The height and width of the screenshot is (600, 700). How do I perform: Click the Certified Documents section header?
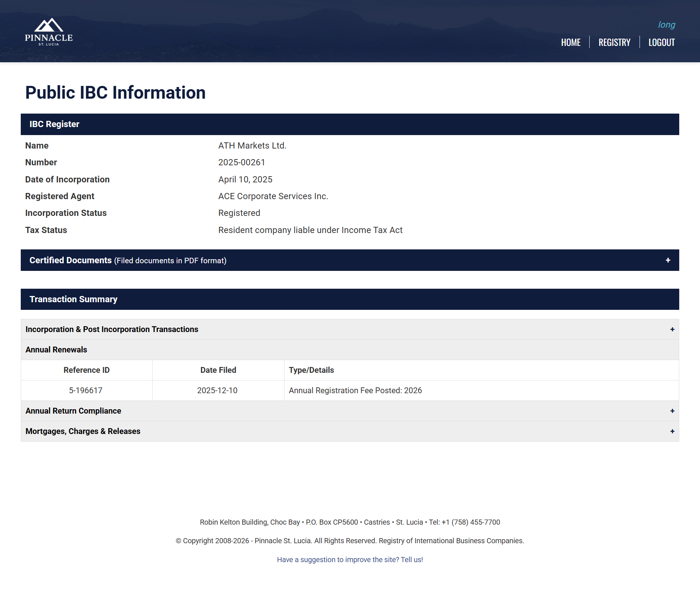[x=350, y=260]
